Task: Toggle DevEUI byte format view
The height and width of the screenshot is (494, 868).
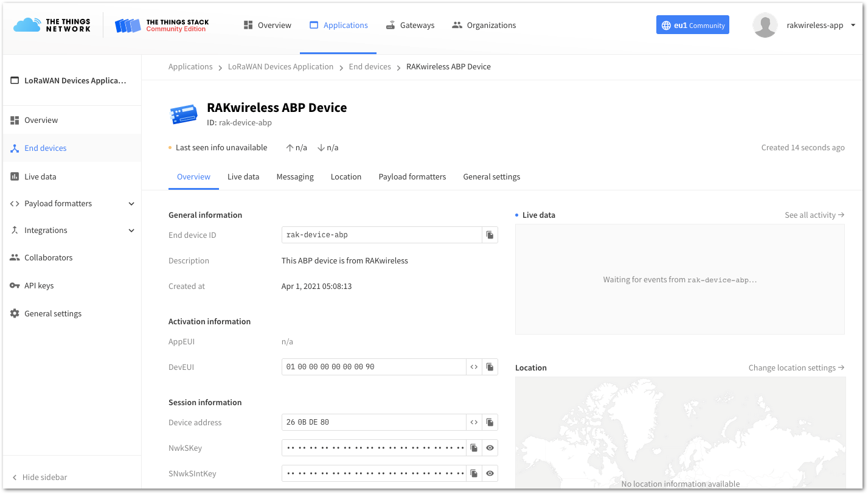Action: point(474,367)
